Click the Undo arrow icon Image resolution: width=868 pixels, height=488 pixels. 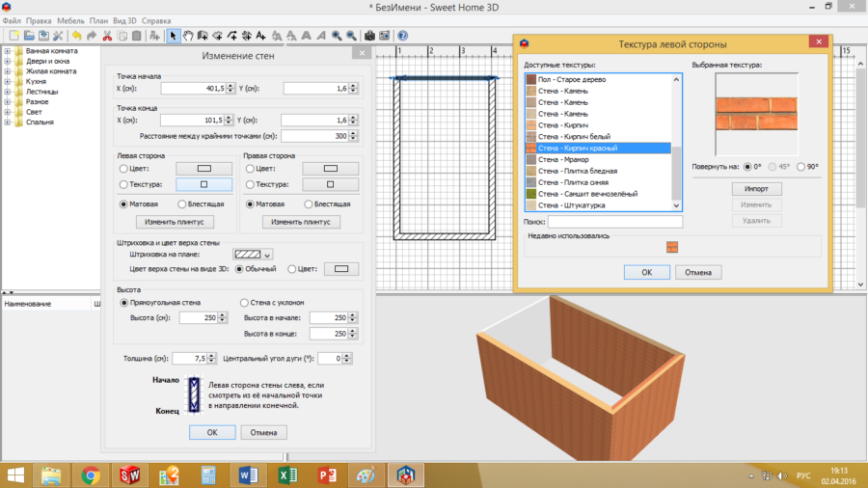(x=77, y=36)
